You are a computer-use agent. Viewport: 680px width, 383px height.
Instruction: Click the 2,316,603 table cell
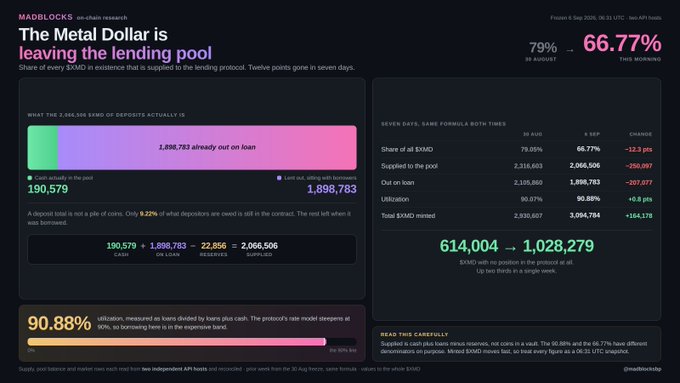pos(528,166)
